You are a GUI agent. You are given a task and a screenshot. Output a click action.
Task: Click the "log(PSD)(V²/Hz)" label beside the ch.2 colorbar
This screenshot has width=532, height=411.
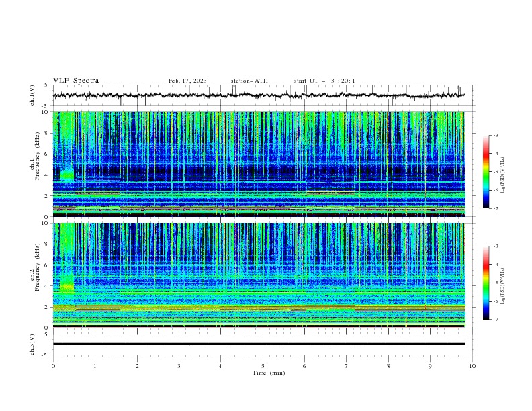click(x=503, y=286)
